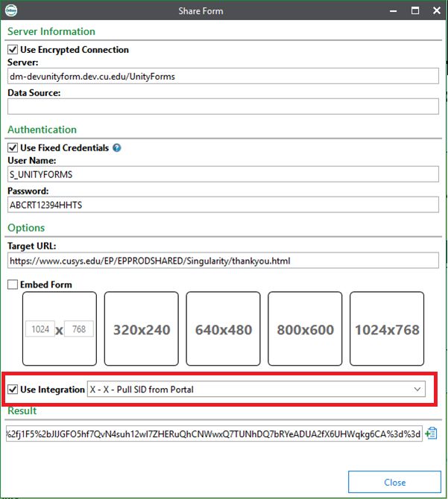Choose the 640x480 embed size
This screenshot has width=448, height=499.
(x=223, y=328)
